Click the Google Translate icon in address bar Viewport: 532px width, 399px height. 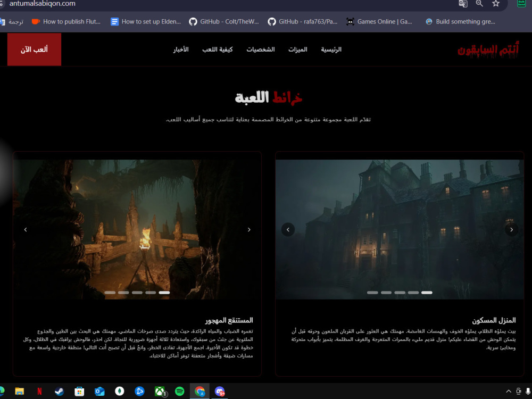tap(463, 4)
